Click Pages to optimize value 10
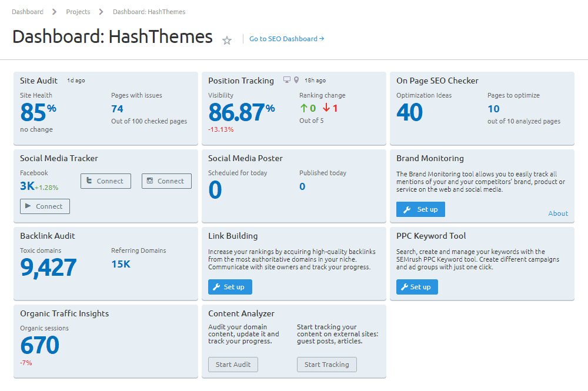Image resolution: width=588 pixels, height=391 pixels. click(x=493, y=109)
